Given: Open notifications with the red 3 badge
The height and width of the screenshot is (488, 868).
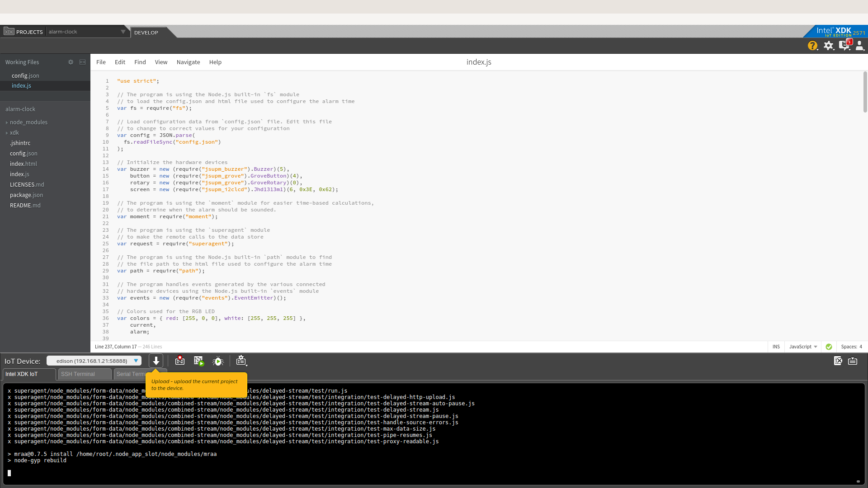Looking at the screenshot, I should [x=845, y=45].
